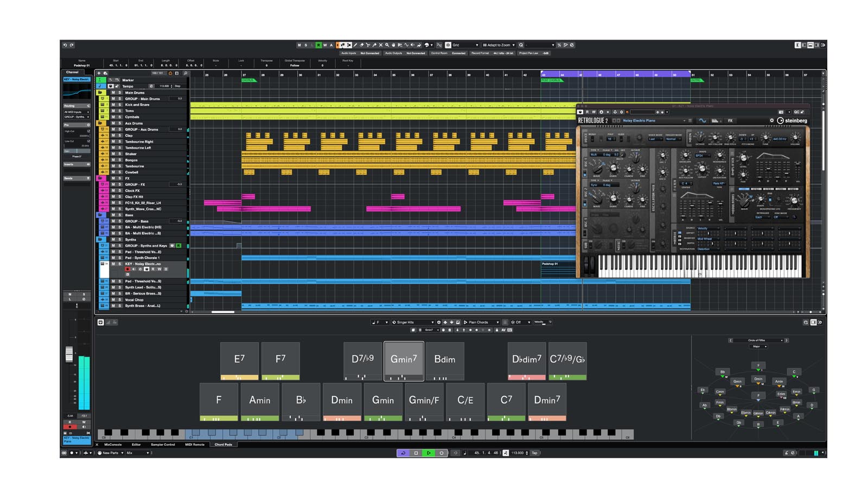Viewport: 868px width, 488px height.
Task: Select the Padshop 01 clip
Action: click(x=558, y=269)
